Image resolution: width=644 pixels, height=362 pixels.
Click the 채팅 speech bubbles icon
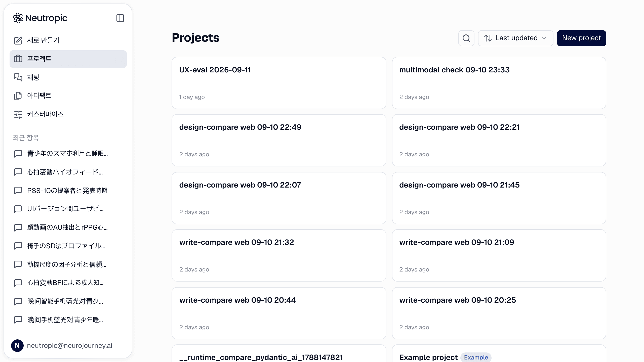[18, 77]
